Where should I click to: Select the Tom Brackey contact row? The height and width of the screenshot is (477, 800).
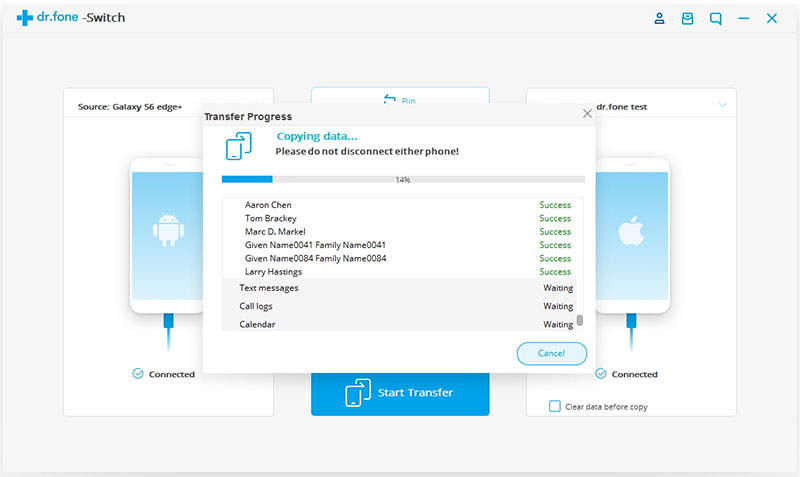(399, 218)
